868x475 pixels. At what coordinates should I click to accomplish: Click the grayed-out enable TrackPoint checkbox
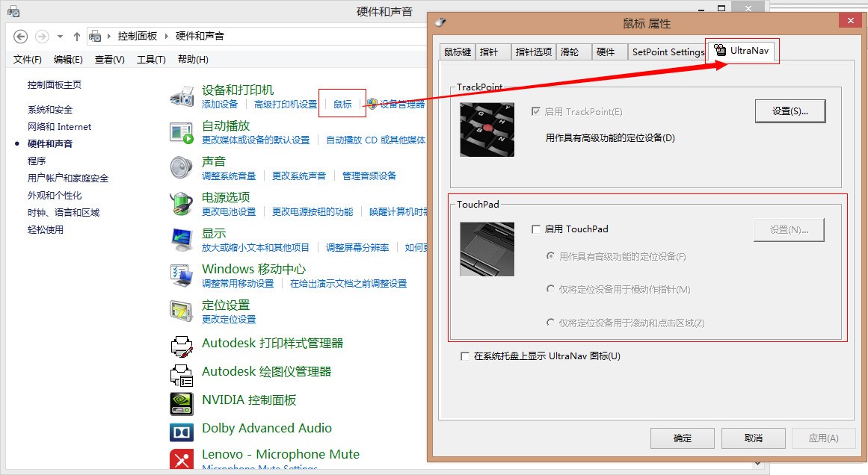tap(535, 111)
